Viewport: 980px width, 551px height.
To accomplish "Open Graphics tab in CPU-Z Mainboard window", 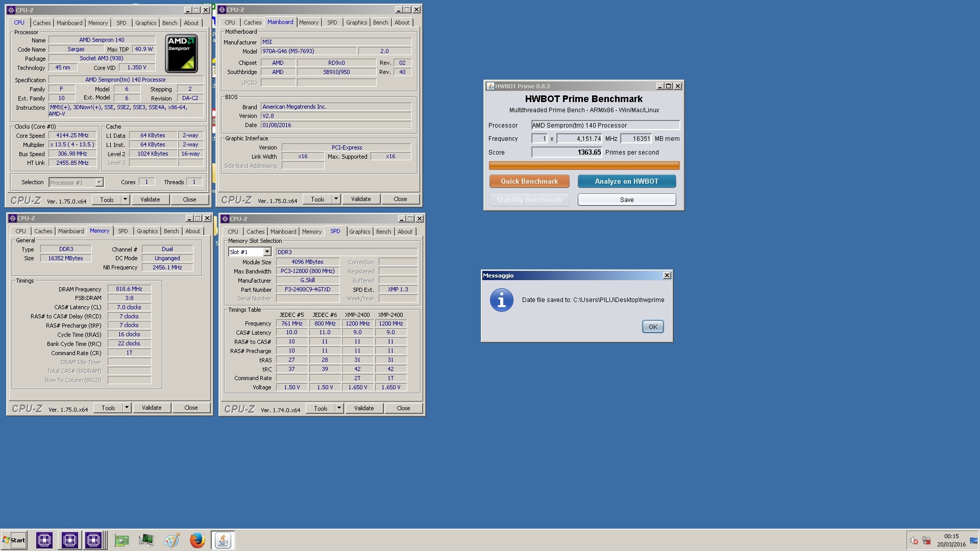I will pyautogui.click(x=356, y=22).
